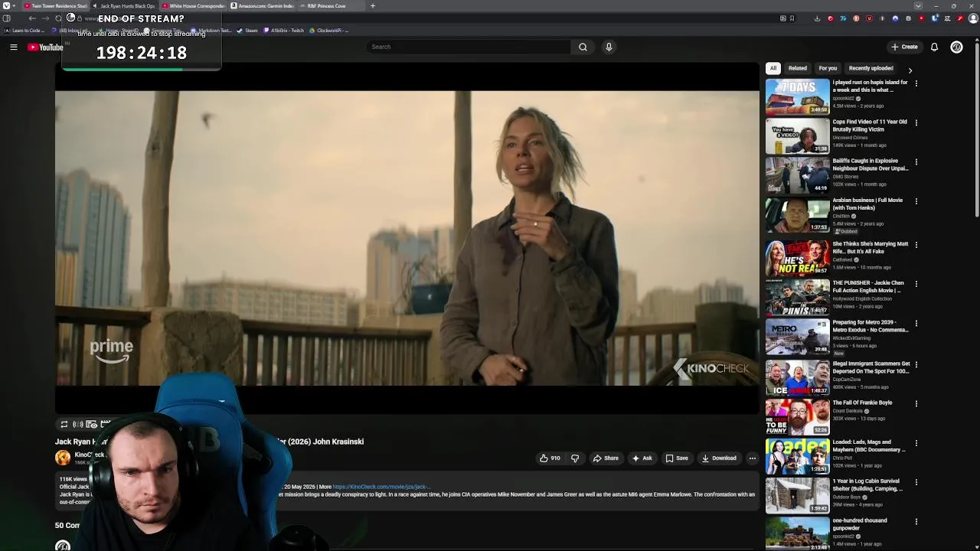Click the Ask button
Image resolution: width=980 pixels, height=551 pixels.
pyautogui.click(x=642, y=458)
